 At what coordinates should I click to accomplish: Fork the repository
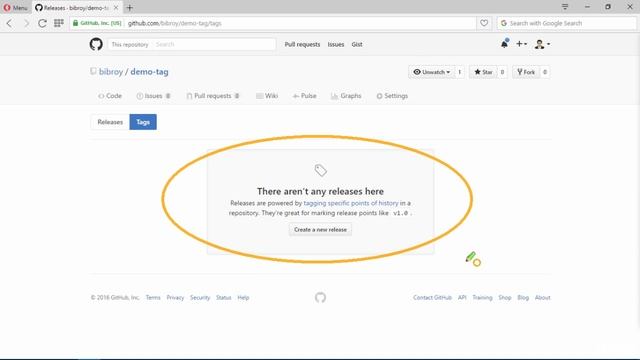[526, 72]
